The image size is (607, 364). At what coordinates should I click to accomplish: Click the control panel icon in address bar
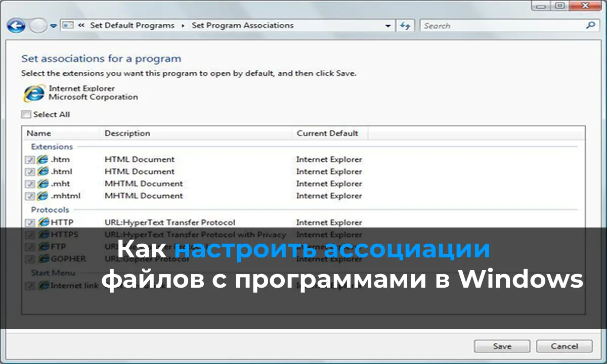(68, 25)
